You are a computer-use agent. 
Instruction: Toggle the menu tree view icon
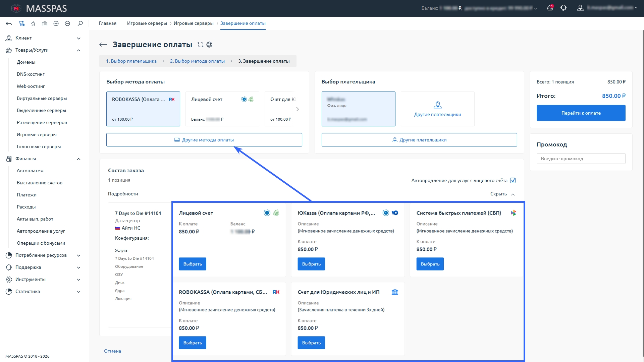pos(22,23)
